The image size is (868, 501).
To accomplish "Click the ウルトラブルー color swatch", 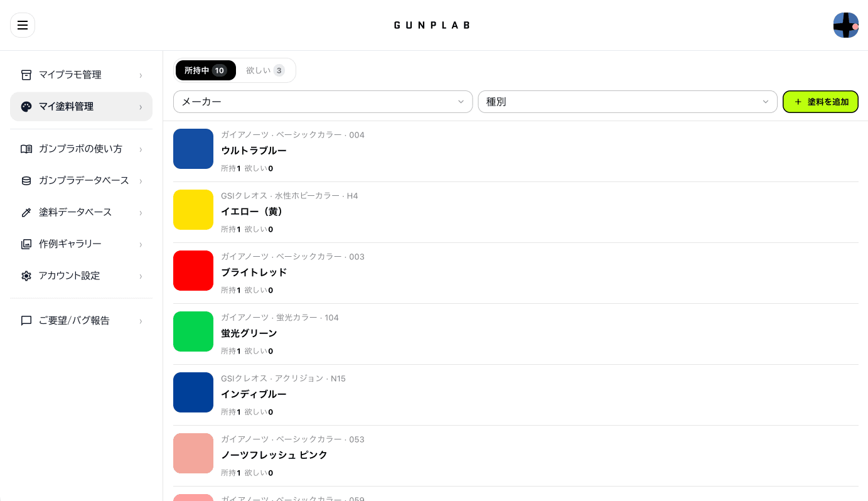I will (193, 149).
